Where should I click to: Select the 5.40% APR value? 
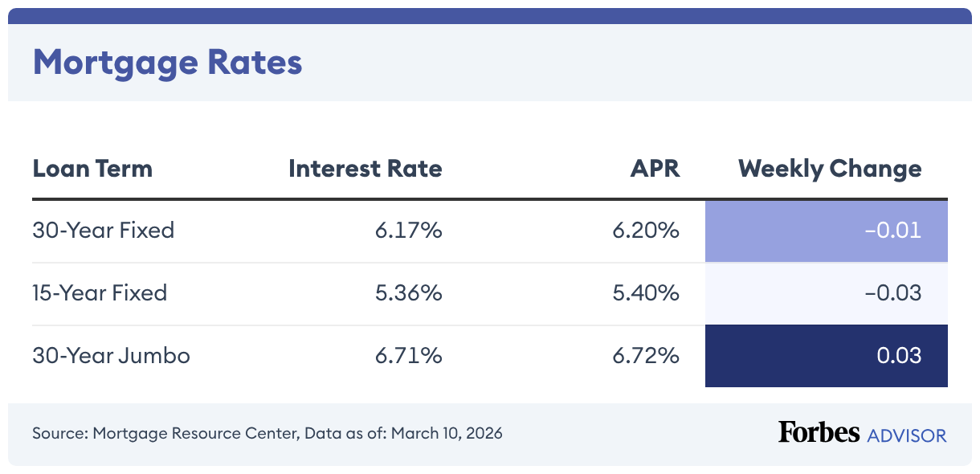pos(646,292)
